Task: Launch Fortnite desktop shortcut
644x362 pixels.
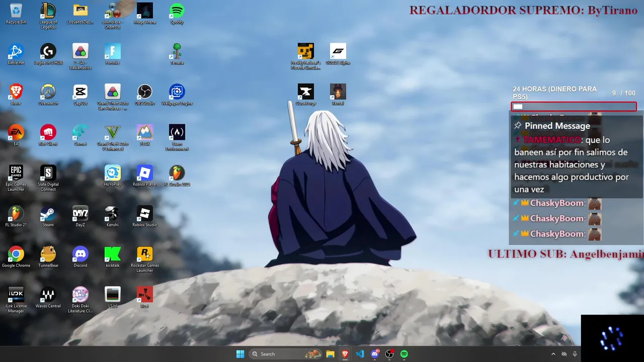Action: [113, 54]
